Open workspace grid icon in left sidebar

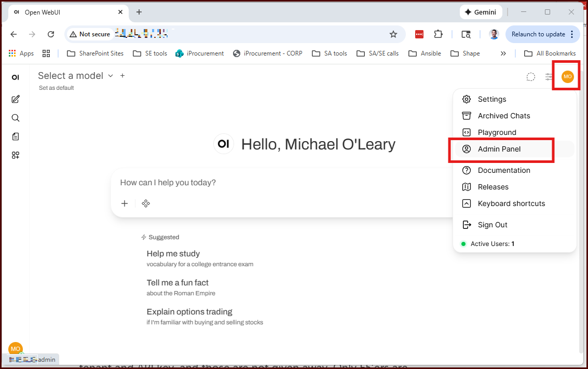[16, 155]
